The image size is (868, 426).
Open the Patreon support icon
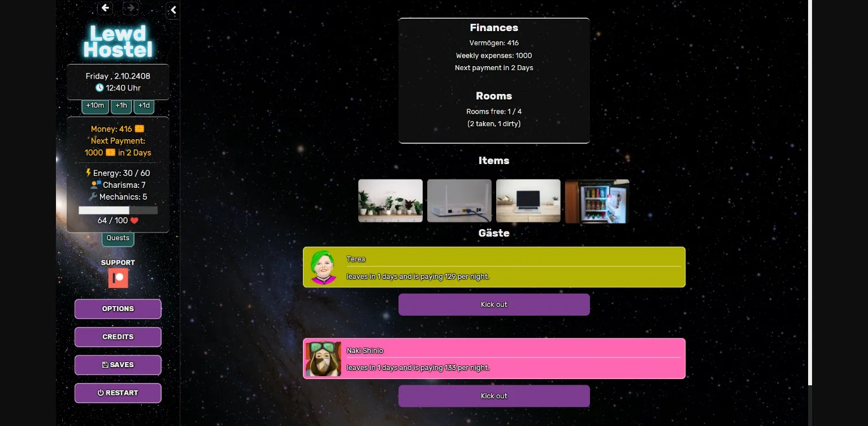(118, 277)
